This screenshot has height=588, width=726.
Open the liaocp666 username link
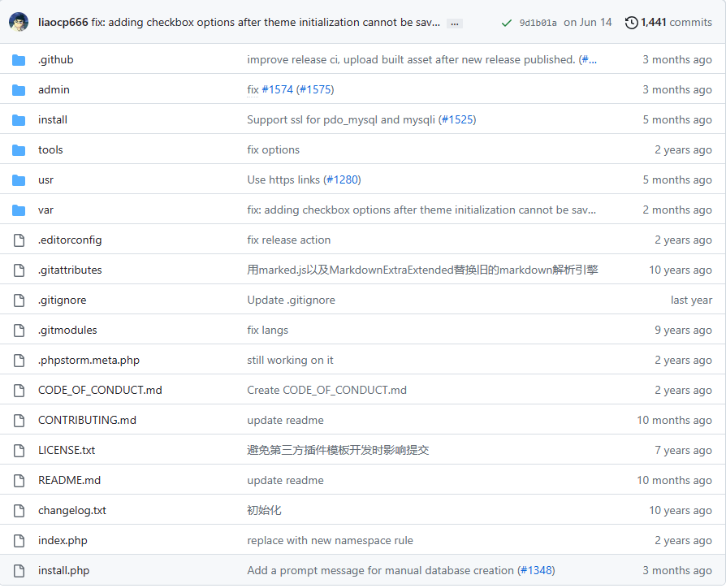63,22
